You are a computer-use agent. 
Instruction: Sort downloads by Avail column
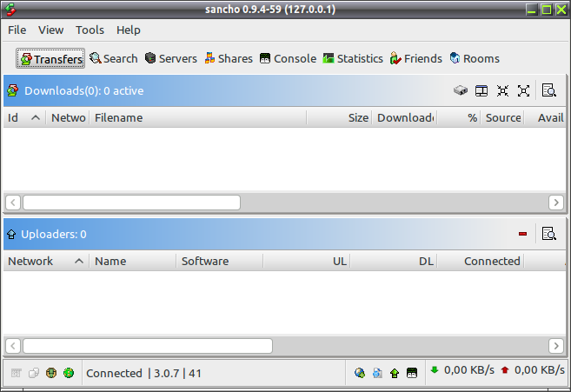click(x=545, y=117)
